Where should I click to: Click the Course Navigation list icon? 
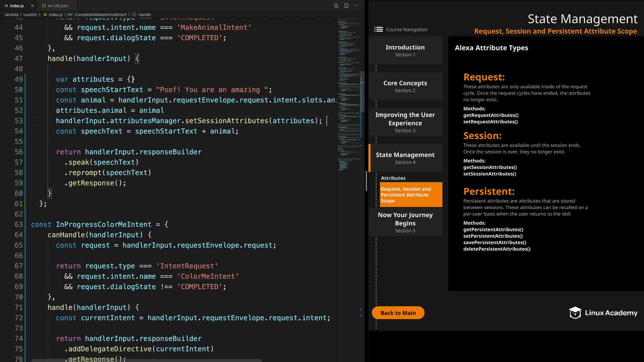pos(378,29)
